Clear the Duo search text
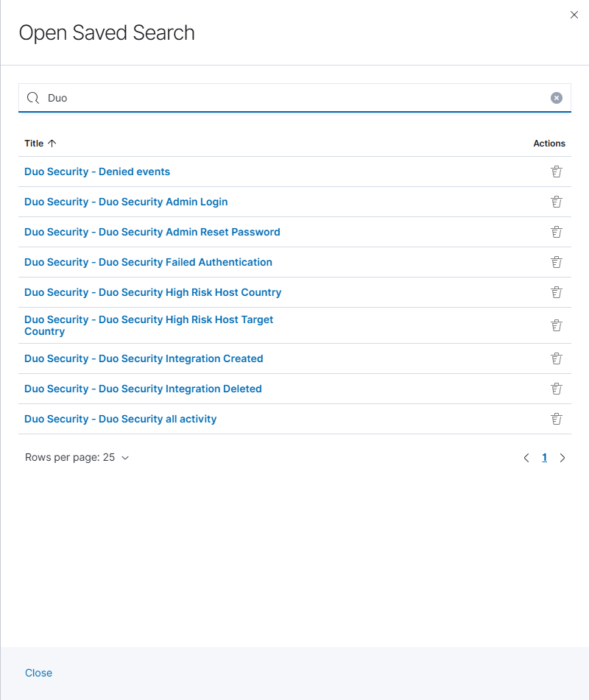This screenshot has width=589, height=700. [x=556, y=98]
